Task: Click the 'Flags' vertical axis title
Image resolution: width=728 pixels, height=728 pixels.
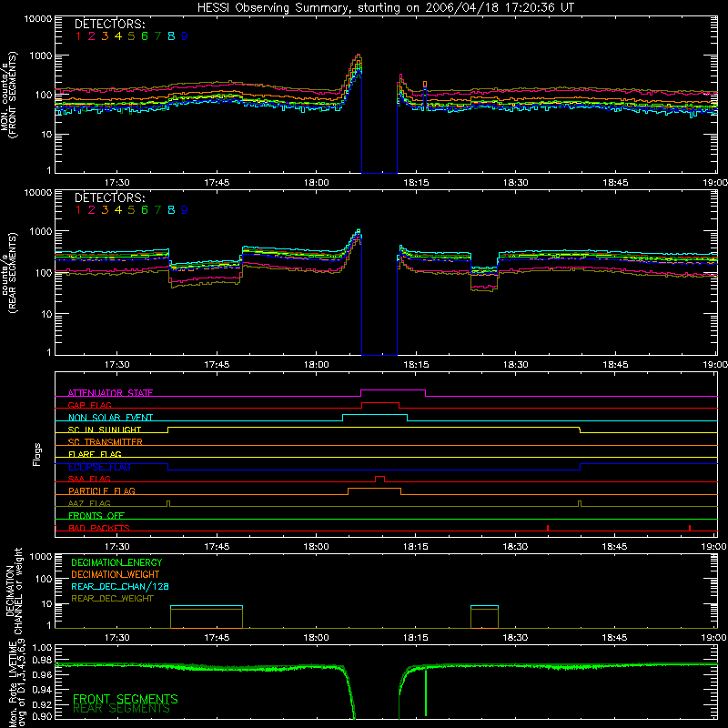Action: 37,454
